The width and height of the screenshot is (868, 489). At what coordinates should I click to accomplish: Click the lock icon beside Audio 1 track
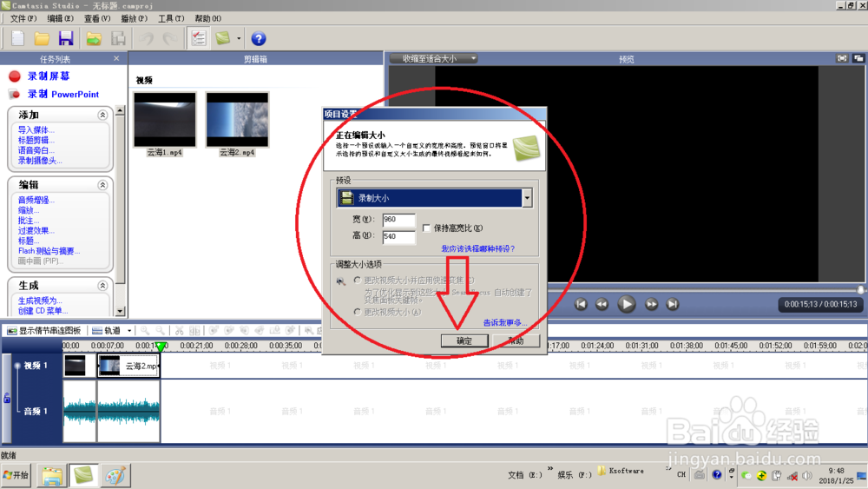[7, 398]
